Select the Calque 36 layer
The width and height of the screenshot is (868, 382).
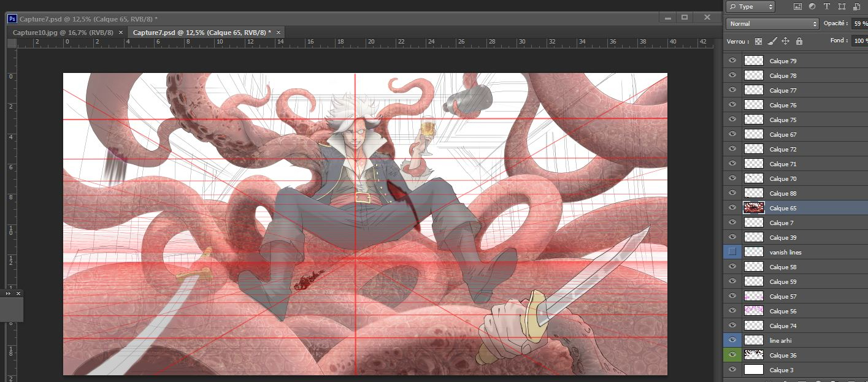tap(783, 355)
